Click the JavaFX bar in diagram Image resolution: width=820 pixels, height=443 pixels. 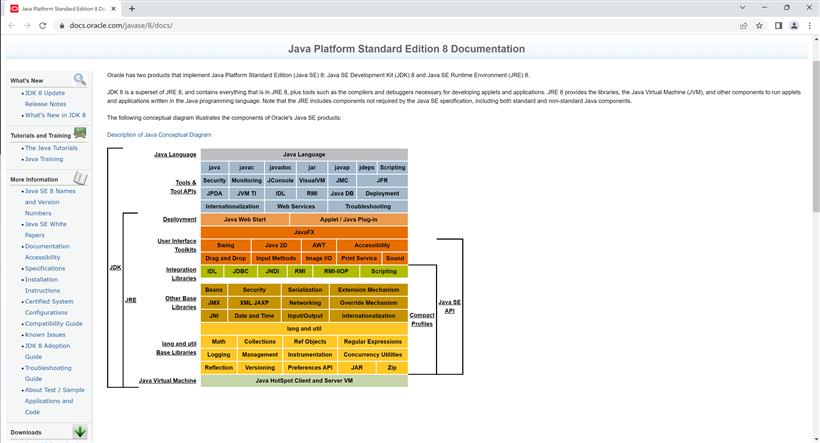pos(304,232)
